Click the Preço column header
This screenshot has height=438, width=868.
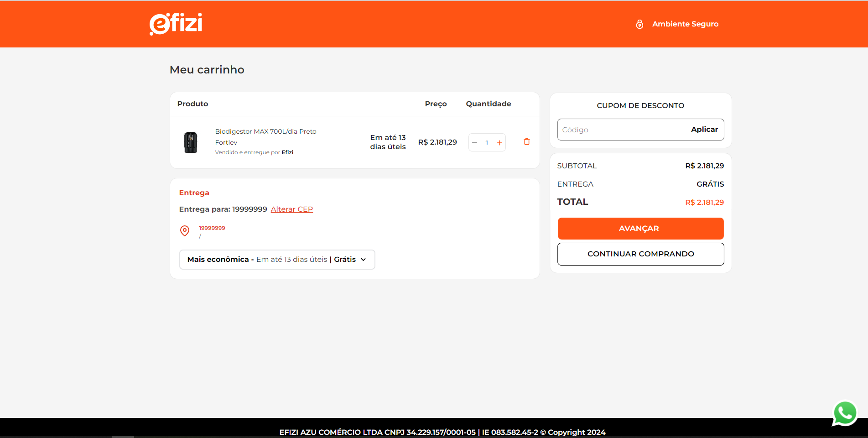[436, 104]
